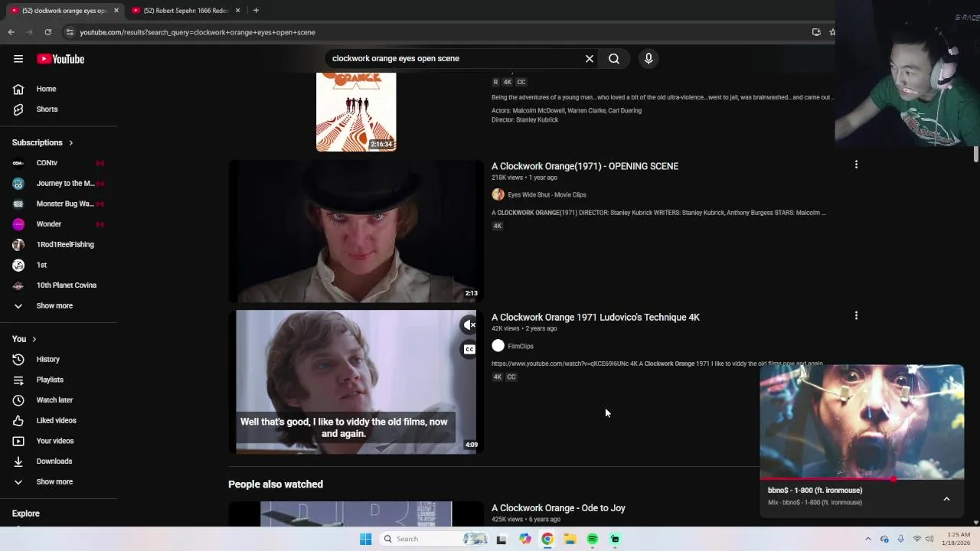Click browser back arrow
This screenshot has height=551, width=980.
(11, 32)
